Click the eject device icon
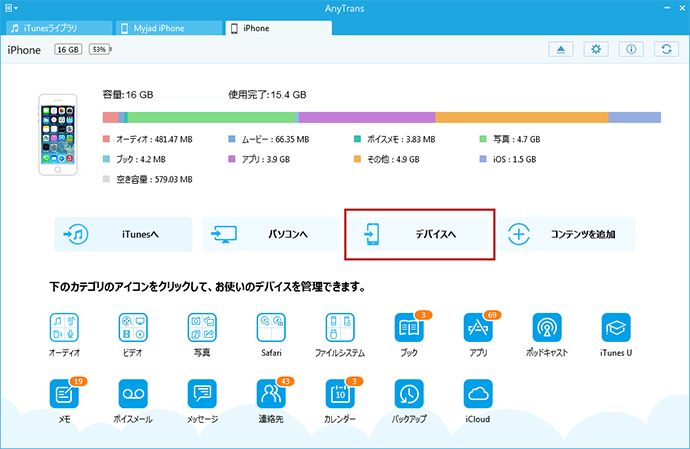This screenshot has height=449, width=690. coord(561,49)
